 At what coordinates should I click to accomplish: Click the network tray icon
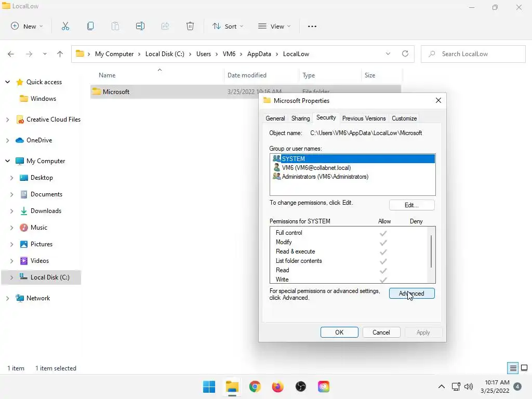pyautogui.click(x=456, y=387)
